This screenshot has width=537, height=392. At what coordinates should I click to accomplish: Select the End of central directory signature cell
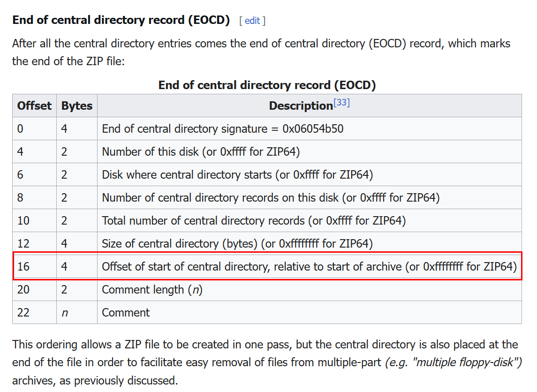223,128
